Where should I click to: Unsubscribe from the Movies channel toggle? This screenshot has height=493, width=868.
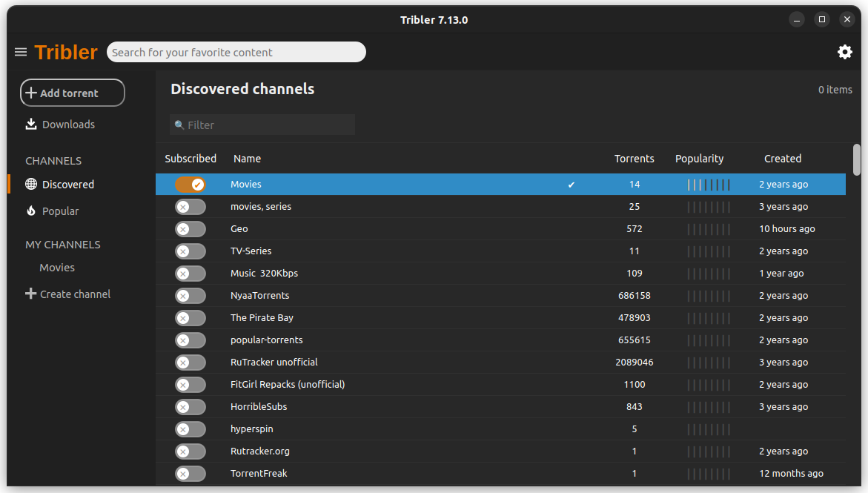coord(191,185)
